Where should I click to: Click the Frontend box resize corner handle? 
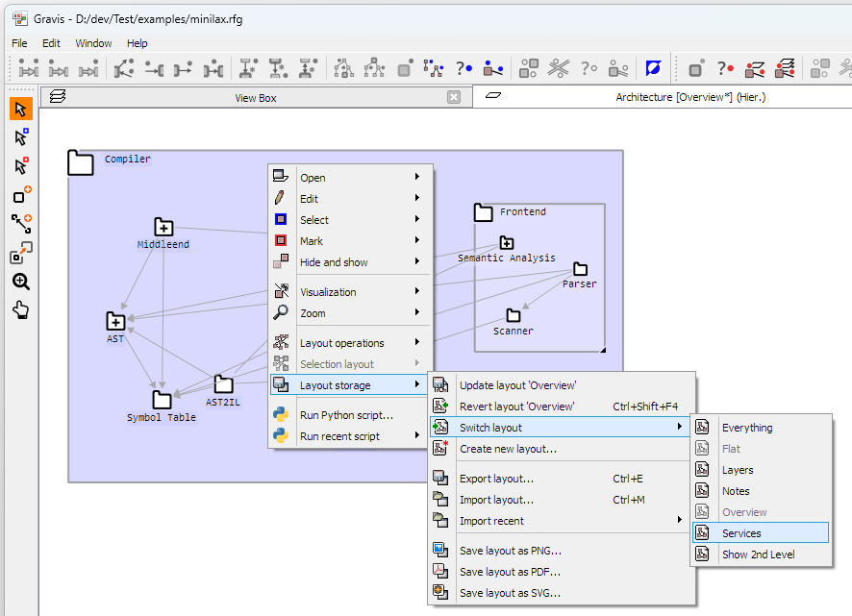pos(603,350)
